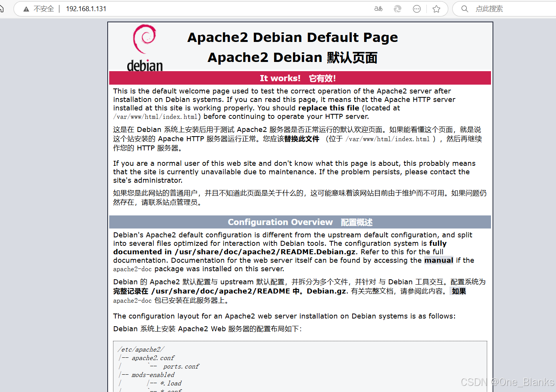Viewport: 556px width, 392px height.
Task: Click the Configuration Overview section header
Action: coord(300,222)
